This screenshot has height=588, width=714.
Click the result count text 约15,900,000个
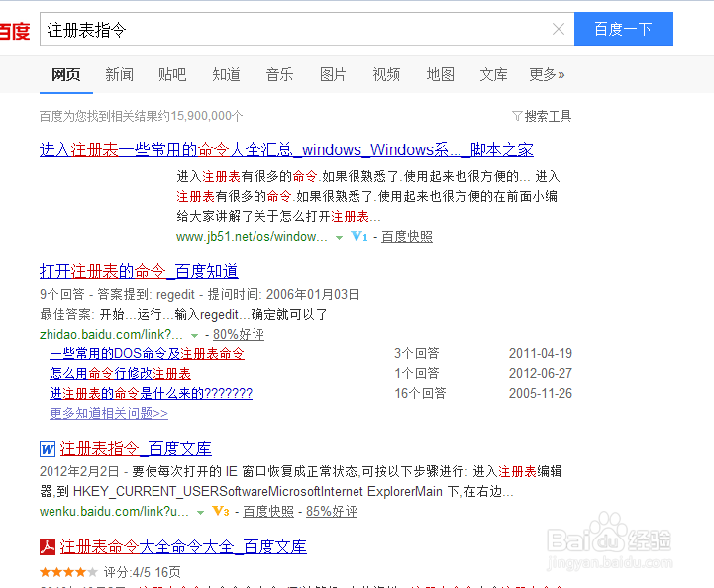(x=200, y=116)
